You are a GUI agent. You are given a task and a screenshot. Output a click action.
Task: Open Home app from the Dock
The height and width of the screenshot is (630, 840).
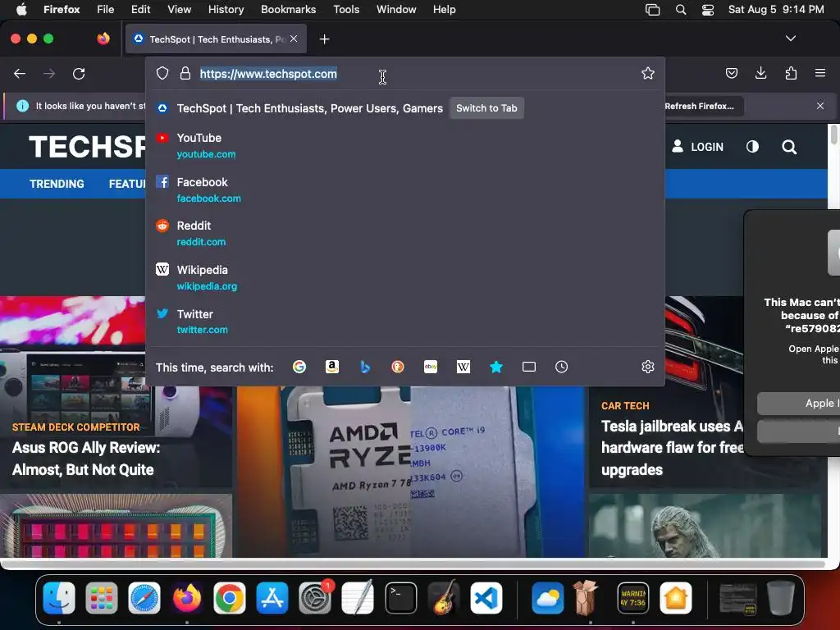(x=676, y=598)
